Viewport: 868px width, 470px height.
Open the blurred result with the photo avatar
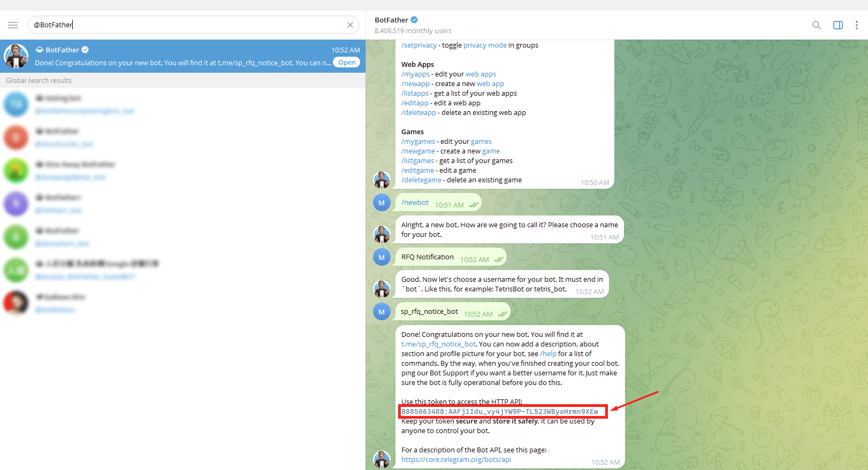[x=182, y=303]
